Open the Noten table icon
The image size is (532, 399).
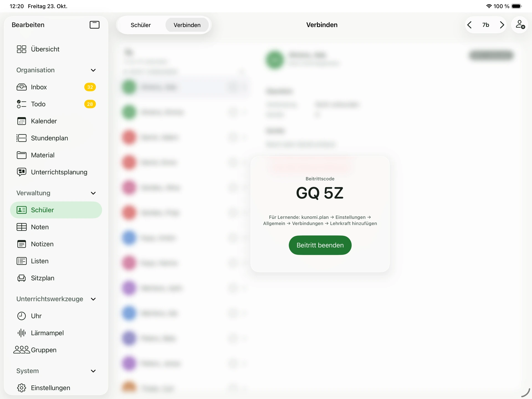(x=21, y=227)
